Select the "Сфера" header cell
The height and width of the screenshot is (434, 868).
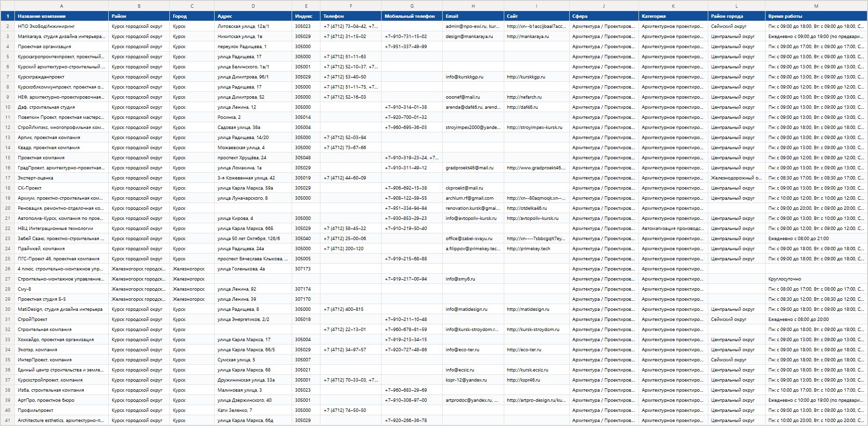tap(604, 16)
